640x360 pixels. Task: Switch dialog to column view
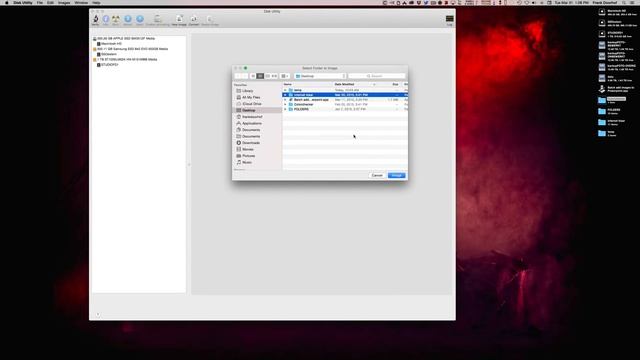(267, 76)
